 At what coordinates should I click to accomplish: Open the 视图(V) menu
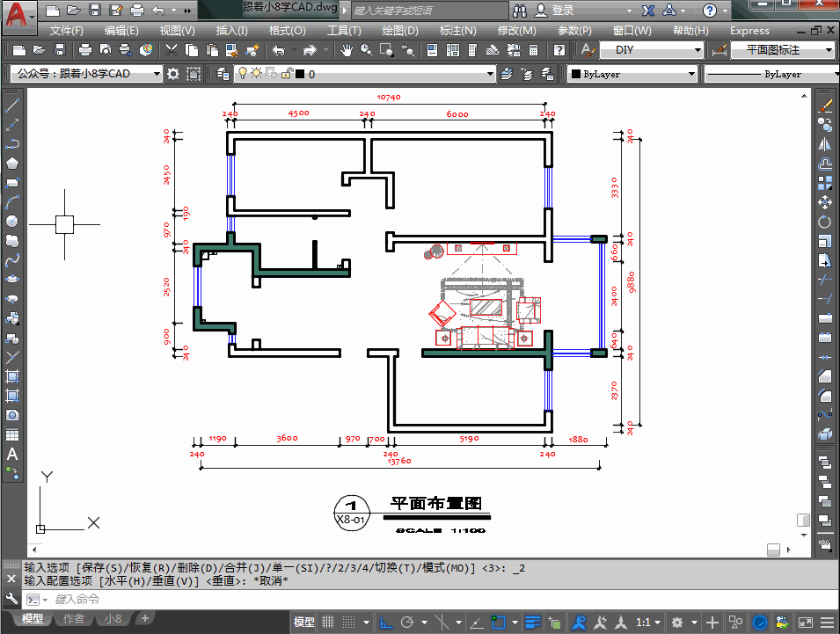click(178, 31)
